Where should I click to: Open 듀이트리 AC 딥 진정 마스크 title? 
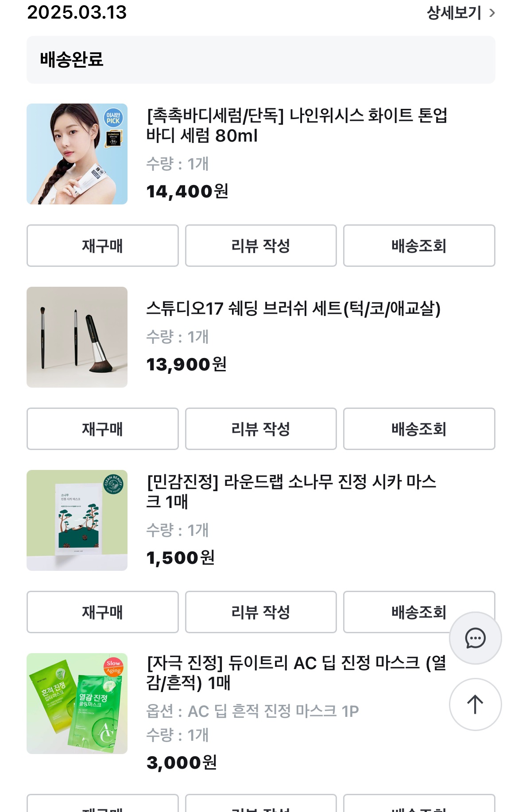[296, 673]
